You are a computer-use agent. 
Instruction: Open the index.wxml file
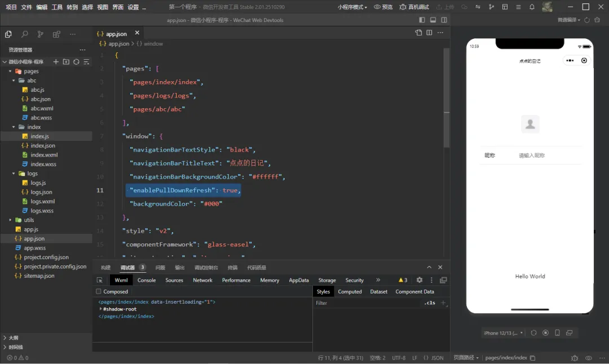point(44,155)
